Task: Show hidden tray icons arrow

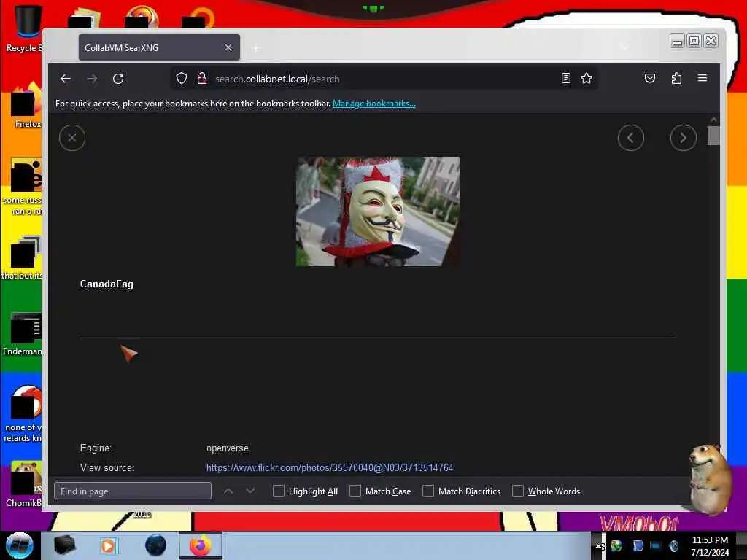Action: 599,546
